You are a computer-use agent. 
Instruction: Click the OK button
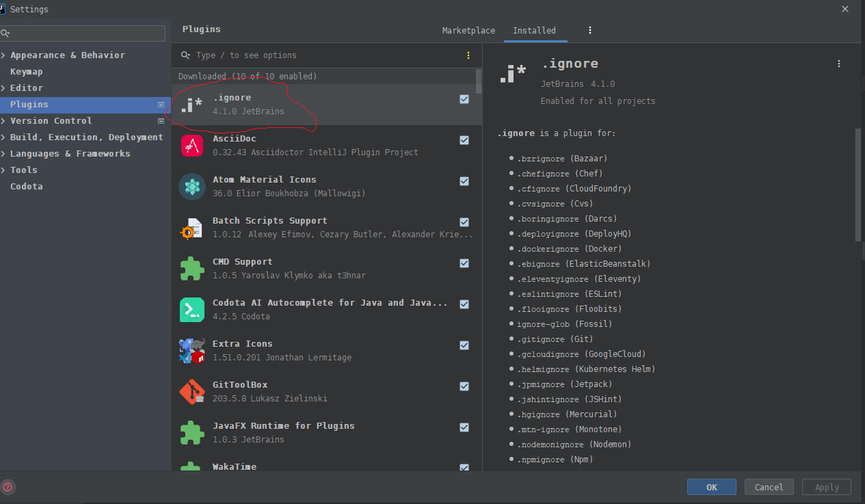[712, 487]
